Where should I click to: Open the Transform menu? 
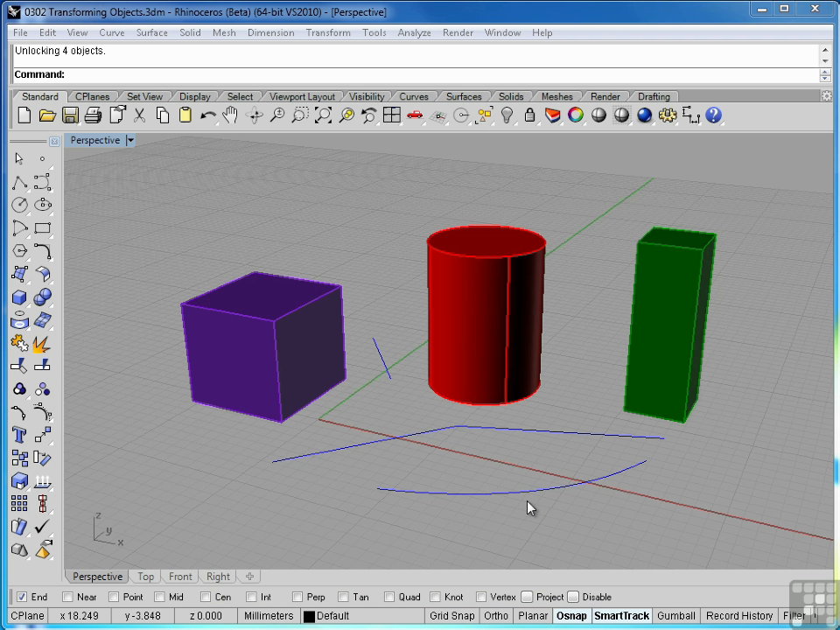pos(328,32)
